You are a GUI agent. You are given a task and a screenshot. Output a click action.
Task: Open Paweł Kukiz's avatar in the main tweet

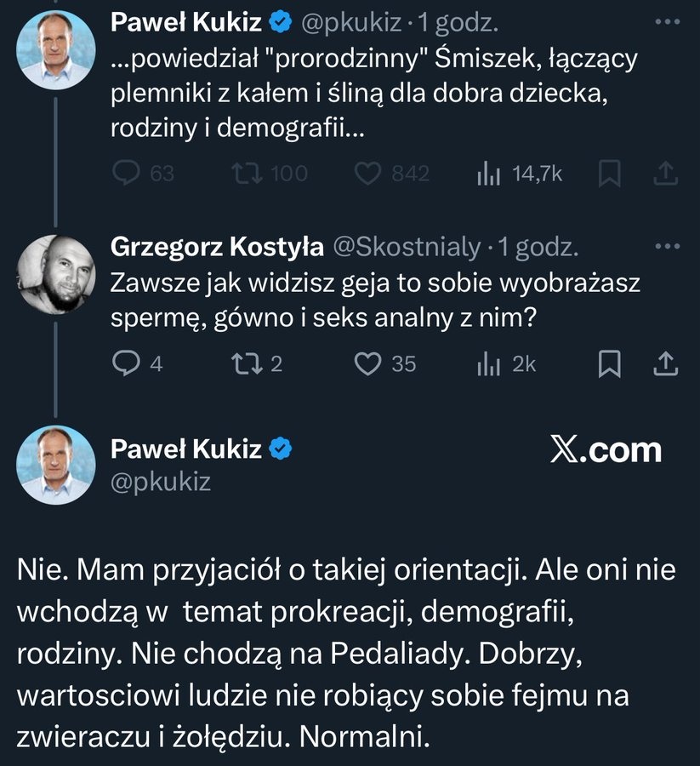[x=56, y=465]
